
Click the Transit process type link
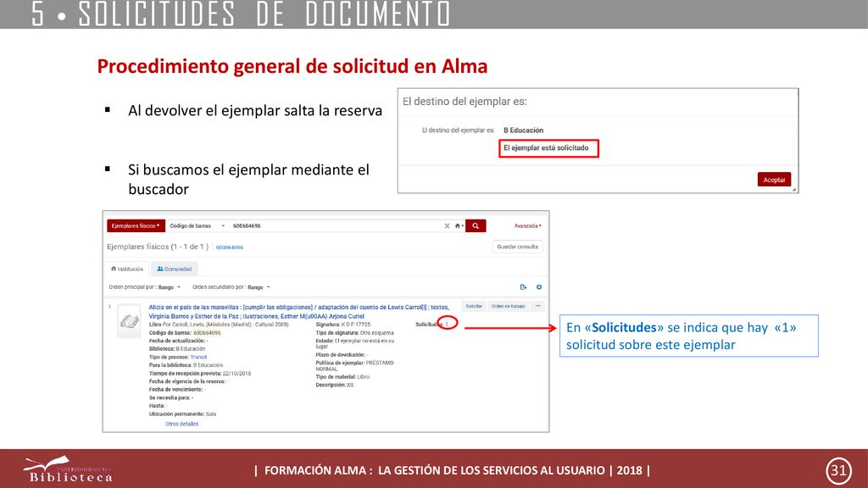(x=198, y=357)
